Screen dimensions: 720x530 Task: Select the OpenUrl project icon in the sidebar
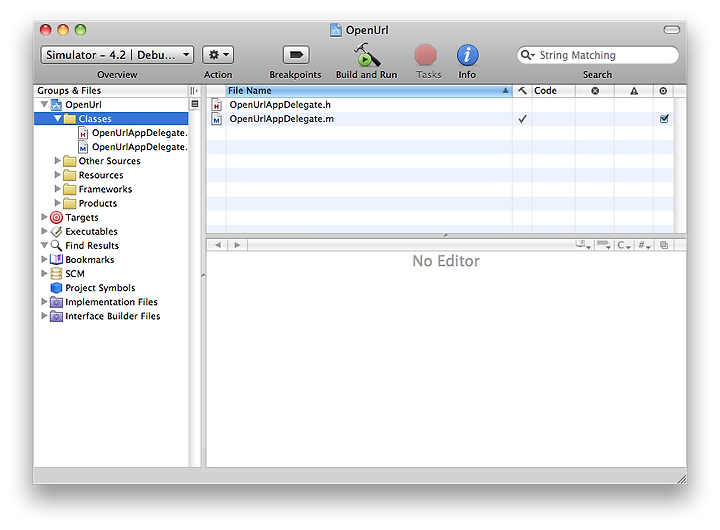(56, 105)
